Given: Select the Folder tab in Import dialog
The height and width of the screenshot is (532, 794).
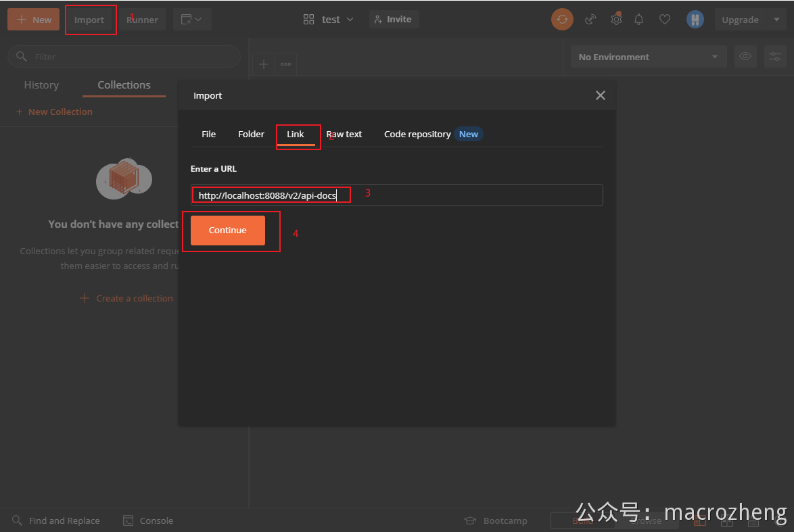Looking at the screenshot, I should pyautogui.click(x=251, y=134).
